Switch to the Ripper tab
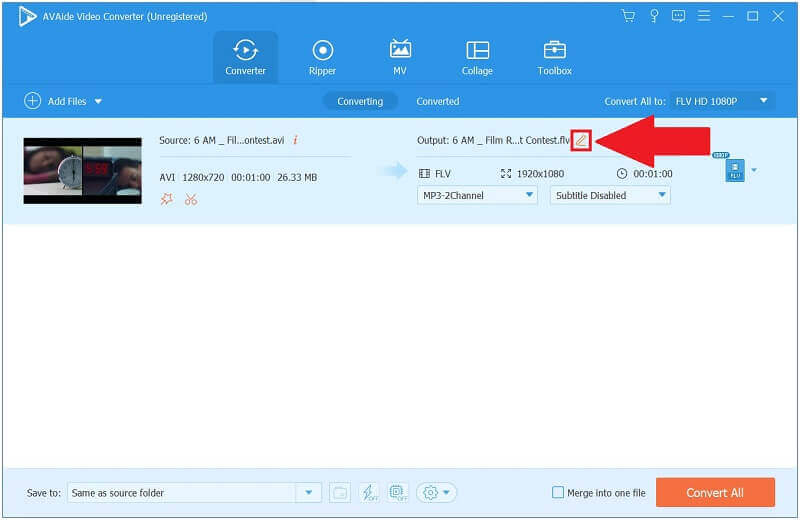Screen dimensions: 800x520 tap(322, 58)
